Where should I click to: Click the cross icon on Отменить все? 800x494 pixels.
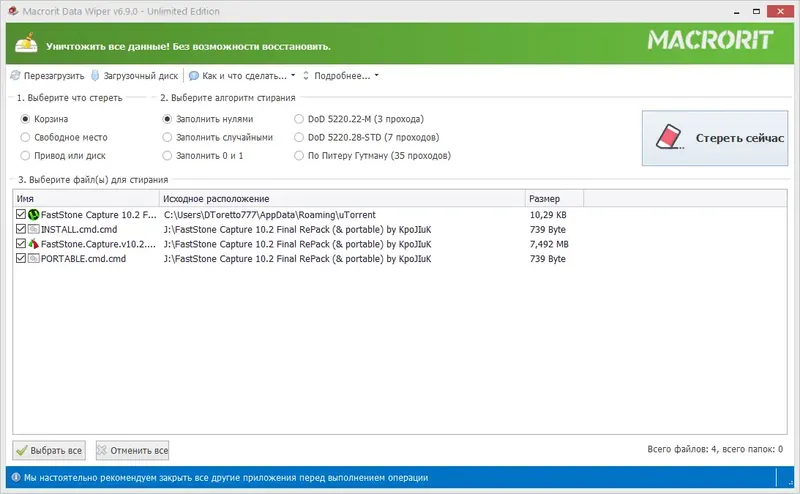[102, 450]
